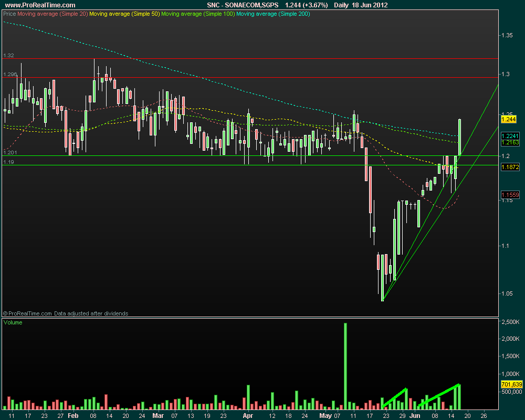Click the tallest volume spike bar in May
The image size is (525, 420).
tap(345, 366)
